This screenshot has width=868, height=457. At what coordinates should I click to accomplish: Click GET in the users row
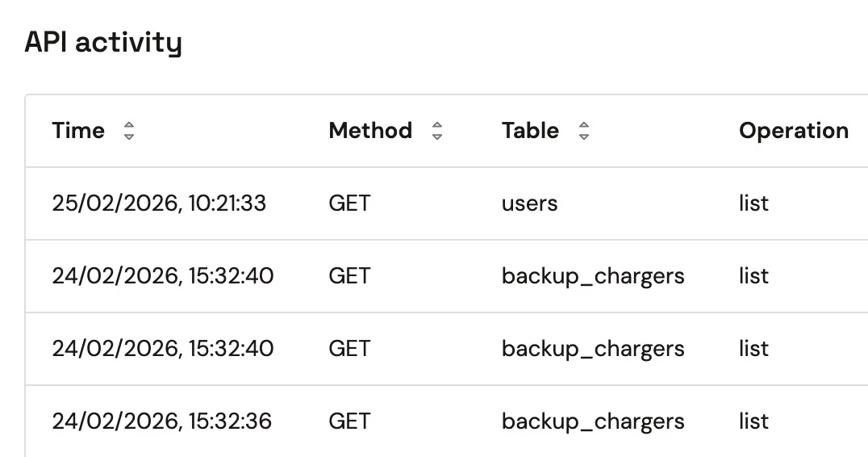coord(349,203)
